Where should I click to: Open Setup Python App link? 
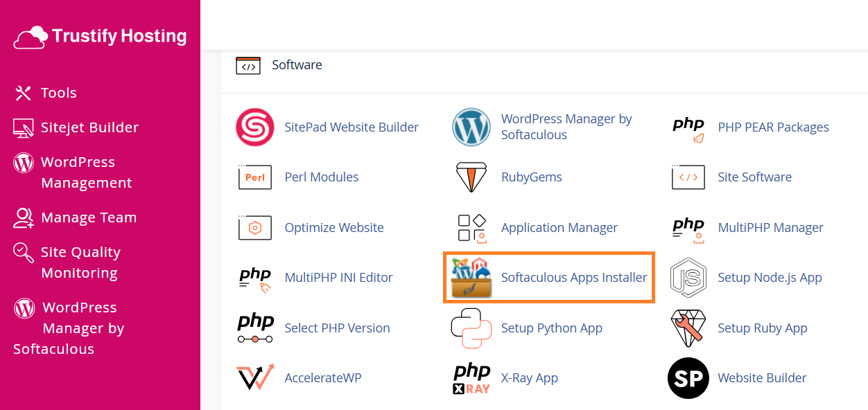(552, 328)
